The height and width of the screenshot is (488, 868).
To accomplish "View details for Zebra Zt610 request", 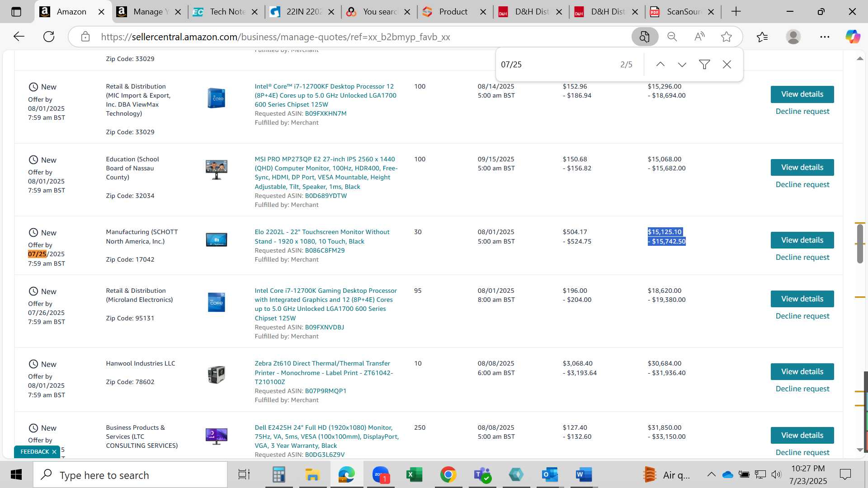I will pos(802,372).
